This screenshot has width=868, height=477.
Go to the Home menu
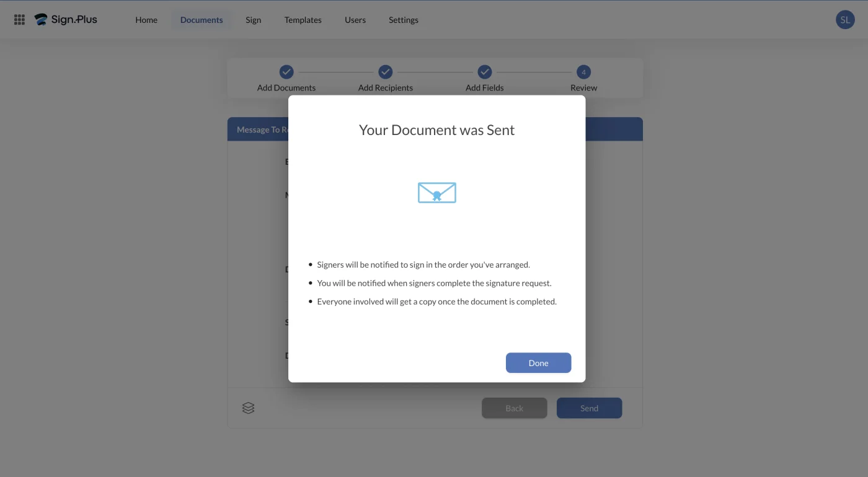146,20
